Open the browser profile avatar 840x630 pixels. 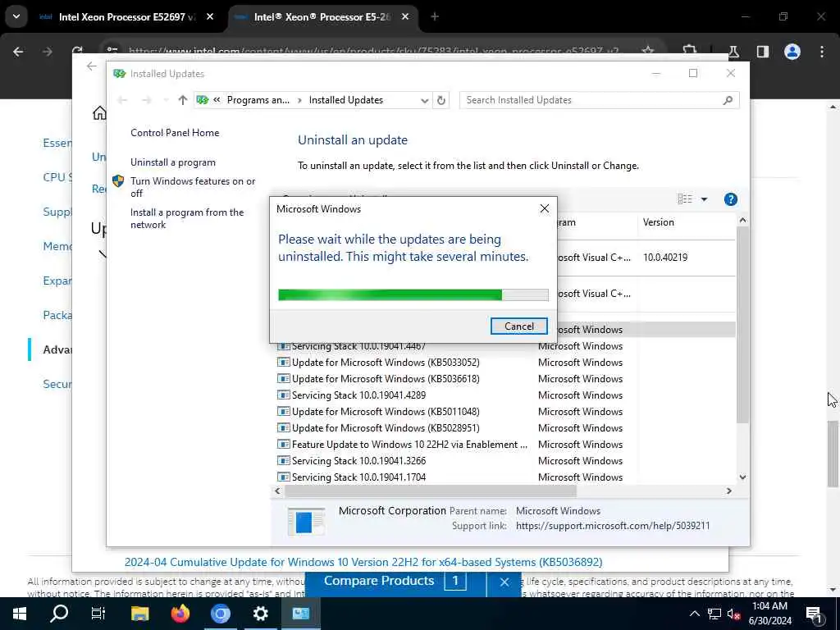pos(792,52)
